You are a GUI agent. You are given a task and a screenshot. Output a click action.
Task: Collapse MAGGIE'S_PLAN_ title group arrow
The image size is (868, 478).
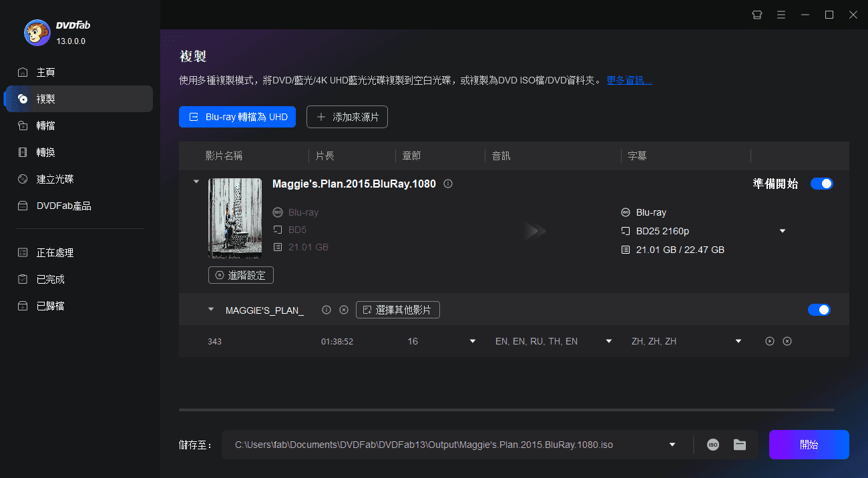[211, 309]
